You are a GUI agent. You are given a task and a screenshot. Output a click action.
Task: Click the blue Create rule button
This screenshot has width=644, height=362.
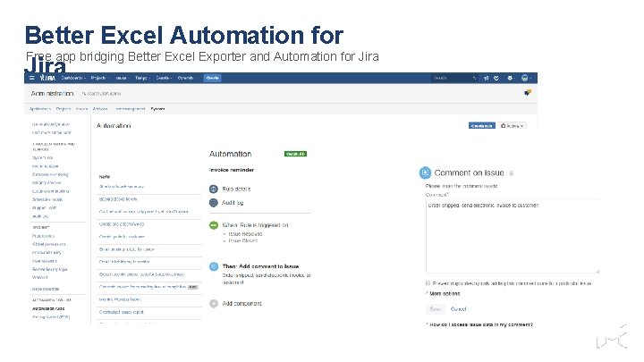pos(482,126)
